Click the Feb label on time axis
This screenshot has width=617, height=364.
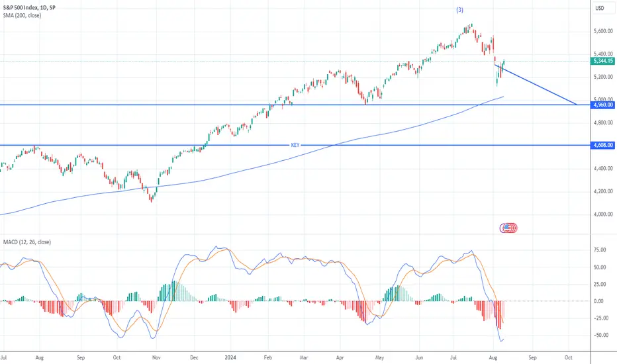coord(267,357)
